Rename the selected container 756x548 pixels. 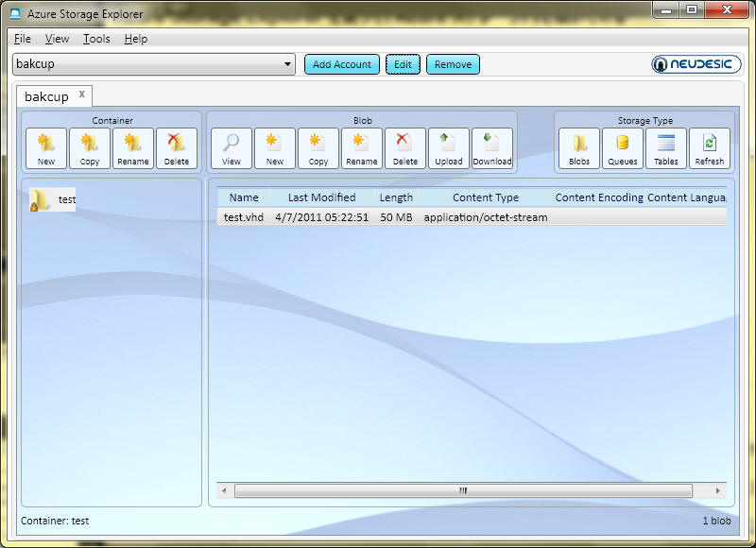[x=133, y=148]
